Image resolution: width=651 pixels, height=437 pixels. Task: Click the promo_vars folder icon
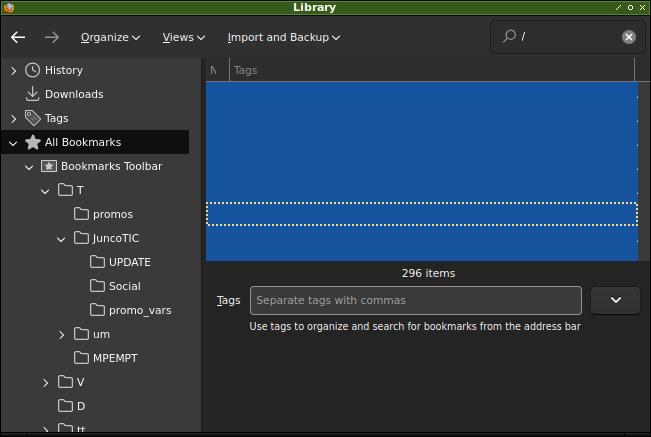click(x=97, y=310)
